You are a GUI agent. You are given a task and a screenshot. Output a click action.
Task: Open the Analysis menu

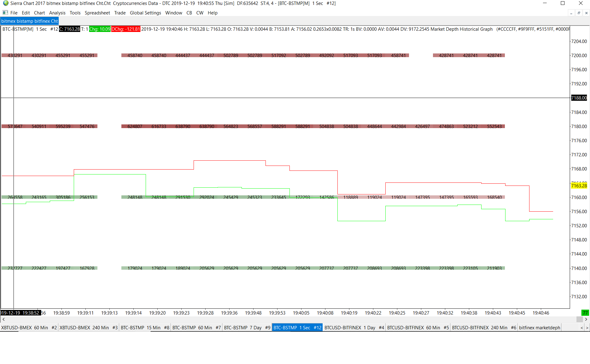click(x=57, y=13)
